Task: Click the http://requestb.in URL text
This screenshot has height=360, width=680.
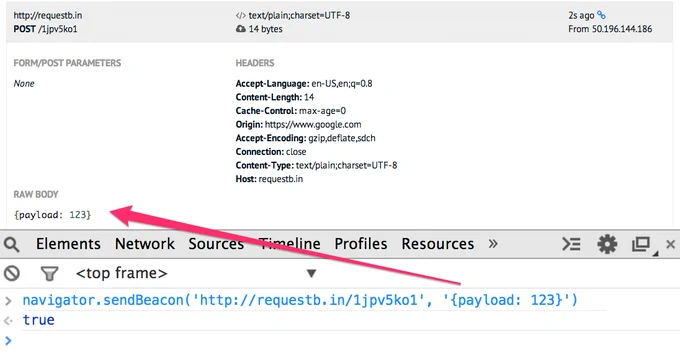Action: coord(48,16)
